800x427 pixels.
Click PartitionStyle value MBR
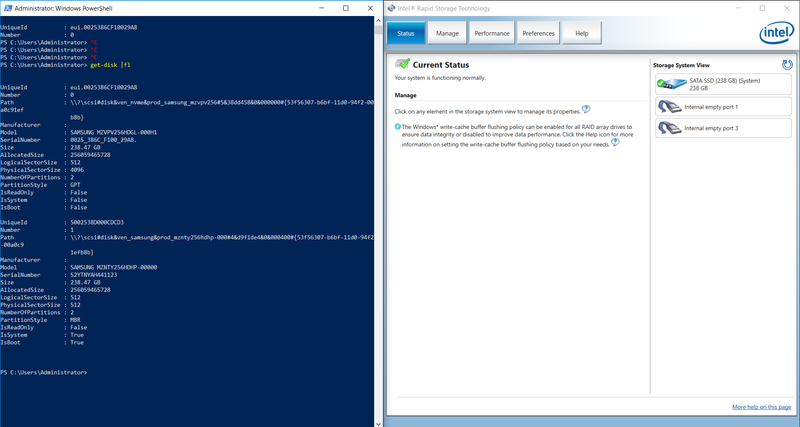75,320
